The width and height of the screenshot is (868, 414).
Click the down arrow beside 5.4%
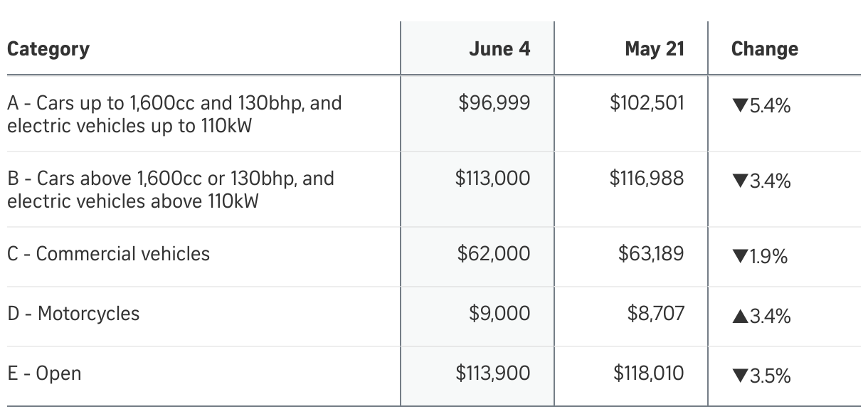coord(739,107)
